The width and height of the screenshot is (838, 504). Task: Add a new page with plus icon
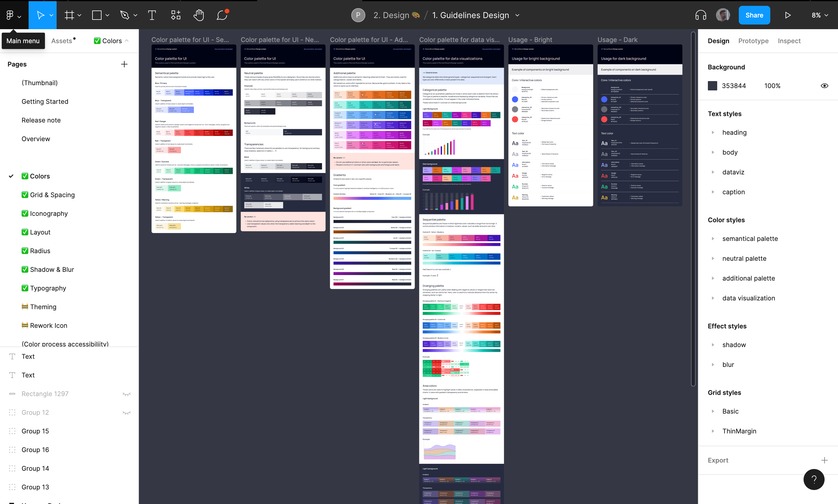click(124, 64)
